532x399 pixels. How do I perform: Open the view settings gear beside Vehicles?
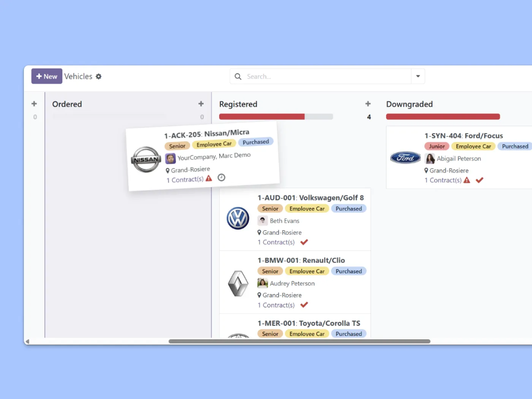tap(99, 76)
